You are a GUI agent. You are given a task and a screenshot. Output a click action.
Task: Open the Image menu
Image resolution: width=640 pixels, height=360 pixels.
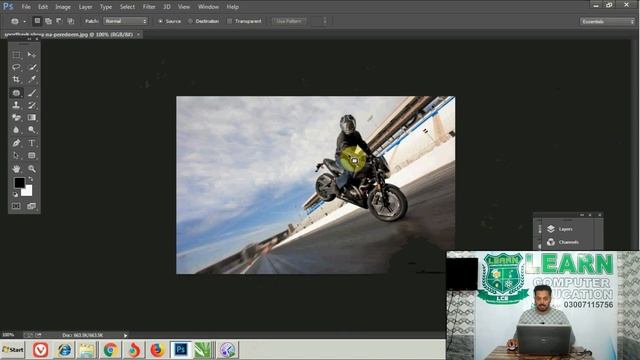coord(63,7)
